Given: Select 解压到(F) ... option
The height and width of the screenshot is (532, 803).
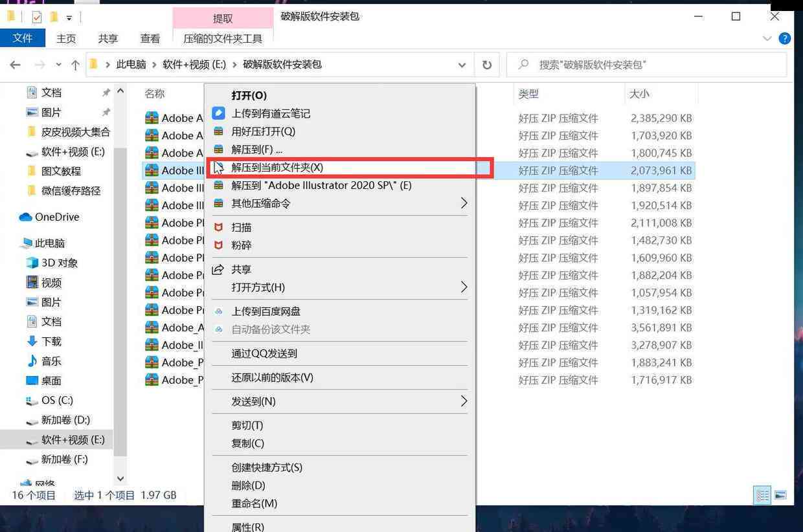Looking at the screenshot, I should [x=257, y=150].
